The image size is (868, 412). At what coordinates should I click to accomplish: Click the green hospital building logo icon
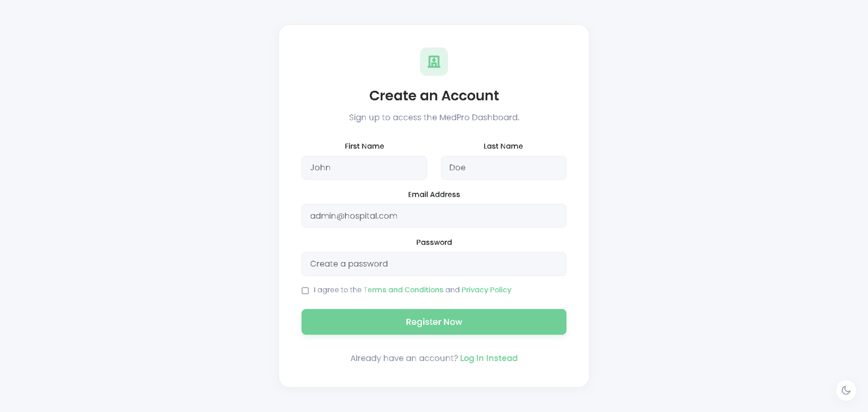434,61
